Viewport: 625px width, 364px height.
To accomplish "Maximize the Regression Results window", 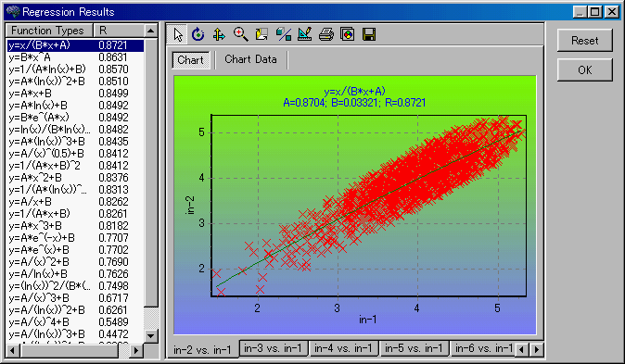I will [595, 12].
